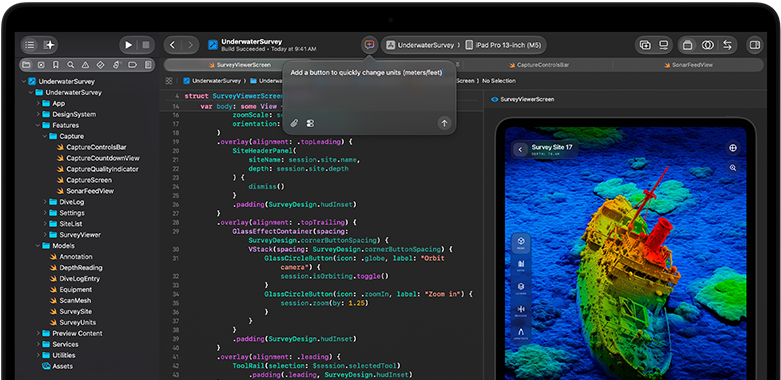Open the CaptureQualityIndicator file
Viewport: 781px width, 380px height.
97,169
